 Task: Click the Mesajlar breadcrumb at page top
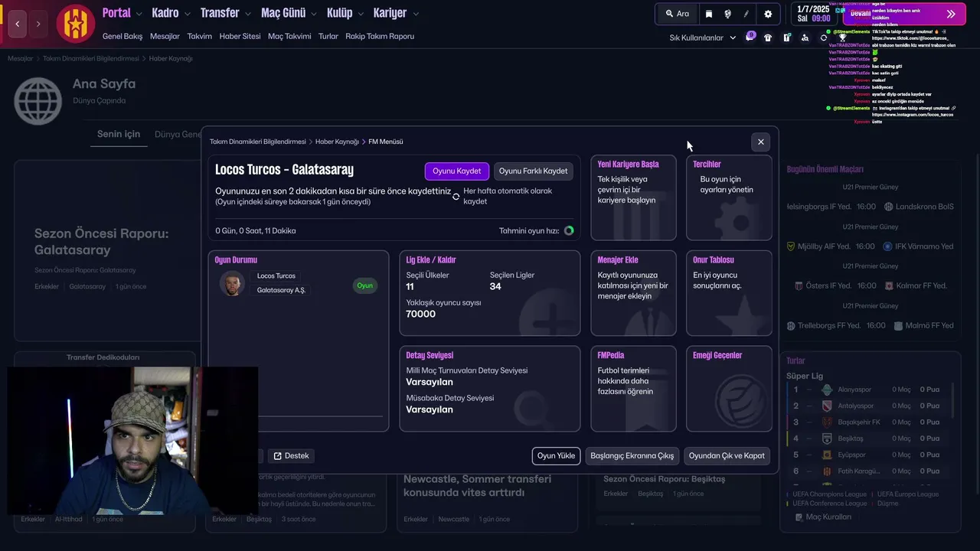[x=21, y=58]
